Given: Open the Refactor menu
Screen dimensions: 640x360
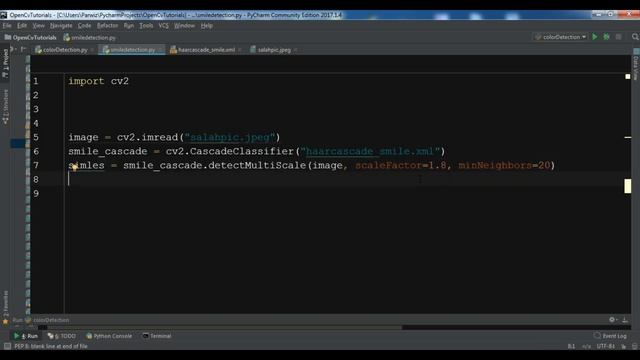Looking at the screenshot, I should 107,26.
